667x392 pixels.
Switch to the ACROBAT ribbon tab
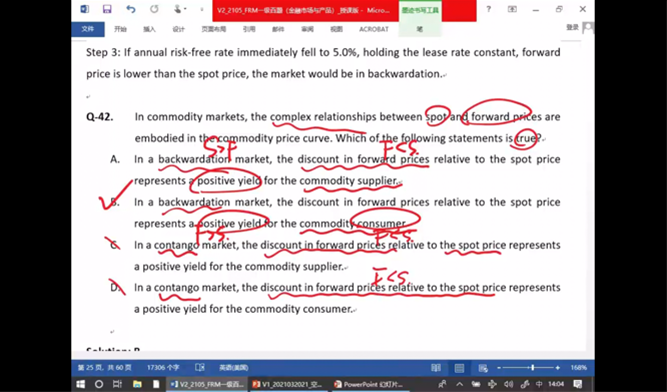point(373,29)
